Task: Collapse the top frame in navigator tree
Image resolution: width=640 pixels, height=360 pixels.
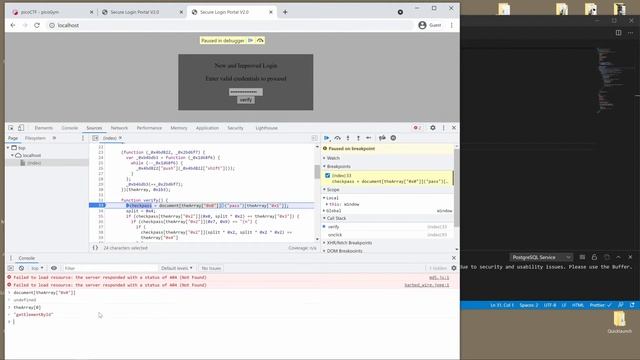Action: [x=9, y=148]
